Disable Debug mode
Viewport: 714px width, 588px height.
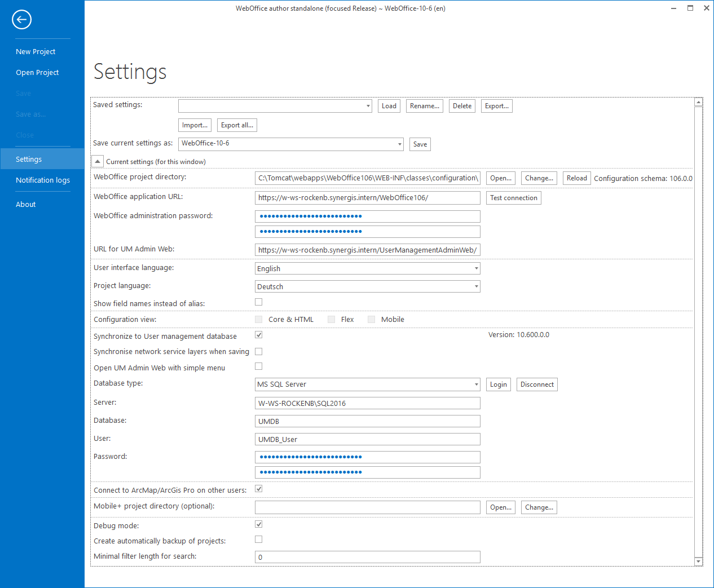pos(258,524)
